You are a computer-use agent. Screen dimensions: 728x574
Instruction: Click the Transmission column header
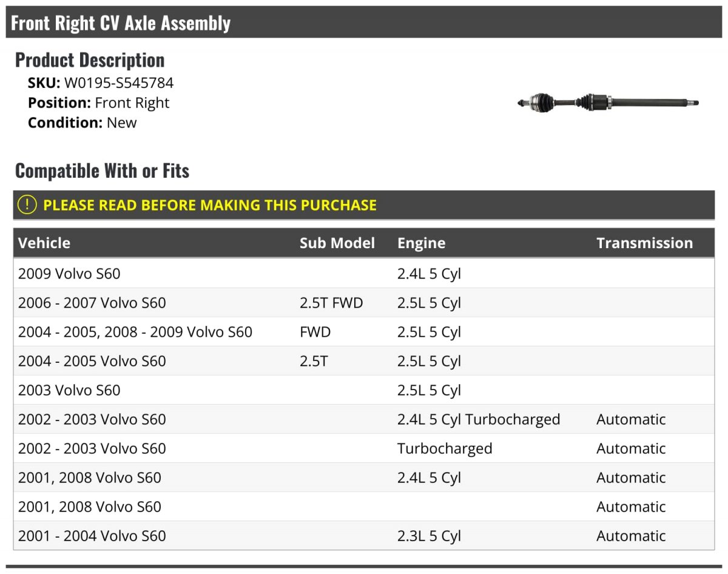(x=644, y=243)
